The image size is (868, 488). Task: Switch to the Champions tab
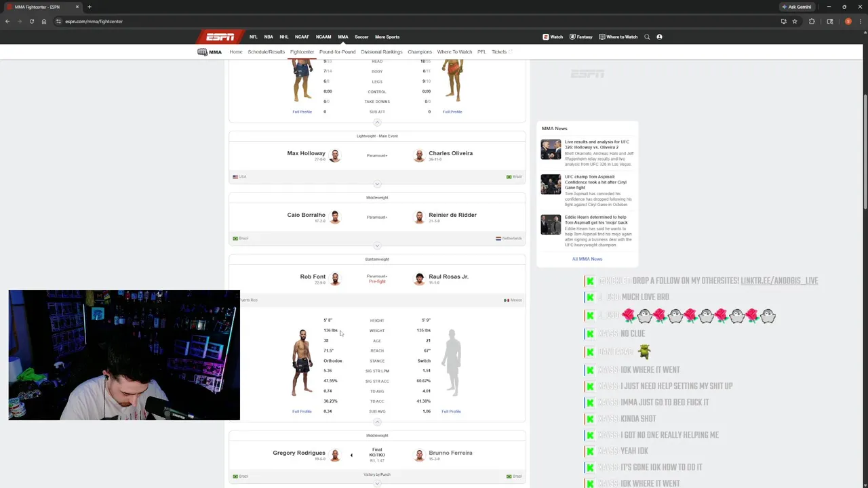point(420,52)
